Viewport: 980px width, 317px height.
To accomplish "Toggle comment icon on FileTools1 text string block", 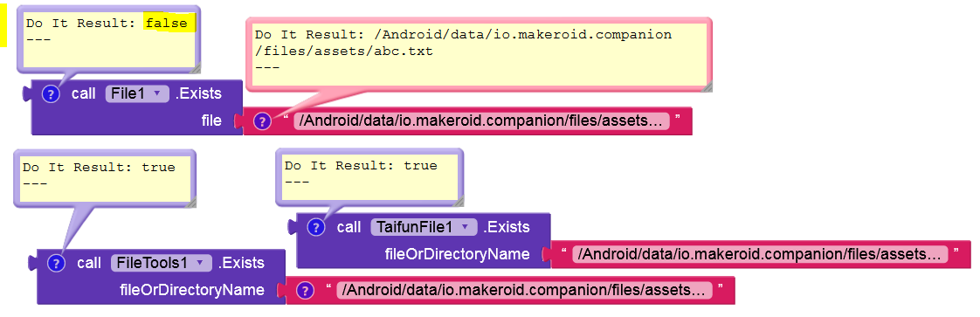I will pos(304,290).
